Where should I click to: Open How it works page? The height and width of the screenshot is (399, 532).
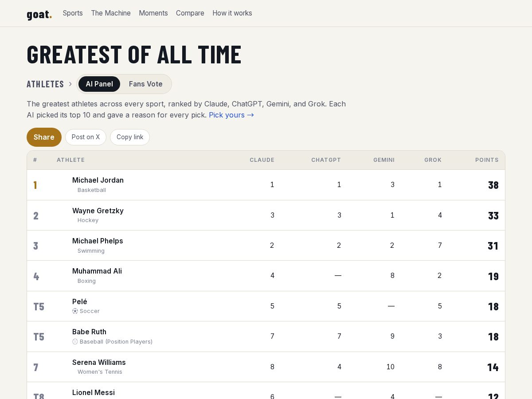click(232, 13)
